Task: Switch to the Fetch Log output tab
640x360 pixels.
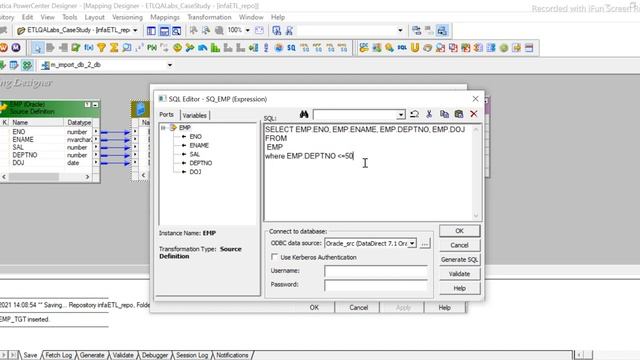Action: [x=58, y=355]
